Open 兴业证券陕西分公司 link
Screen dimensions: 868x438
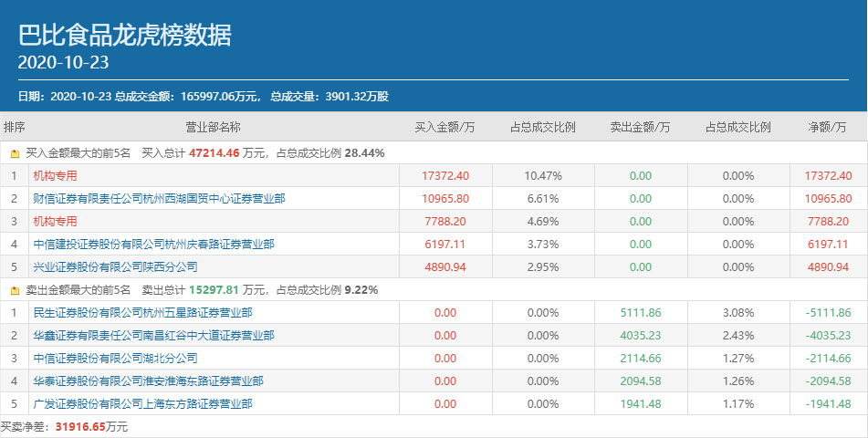(115, 266)
